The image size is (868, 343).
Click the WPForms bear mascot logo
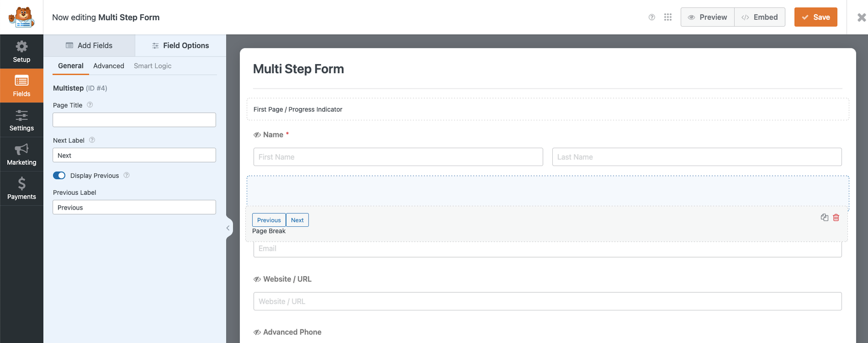[x=22, y=17]
